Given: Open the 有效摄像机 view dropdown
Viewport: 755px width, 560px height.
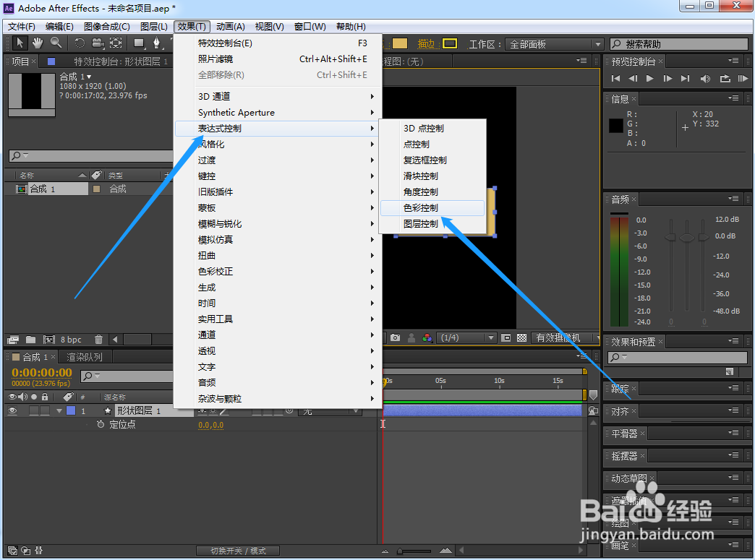Looking at the screenshot, I should (566, 337).
